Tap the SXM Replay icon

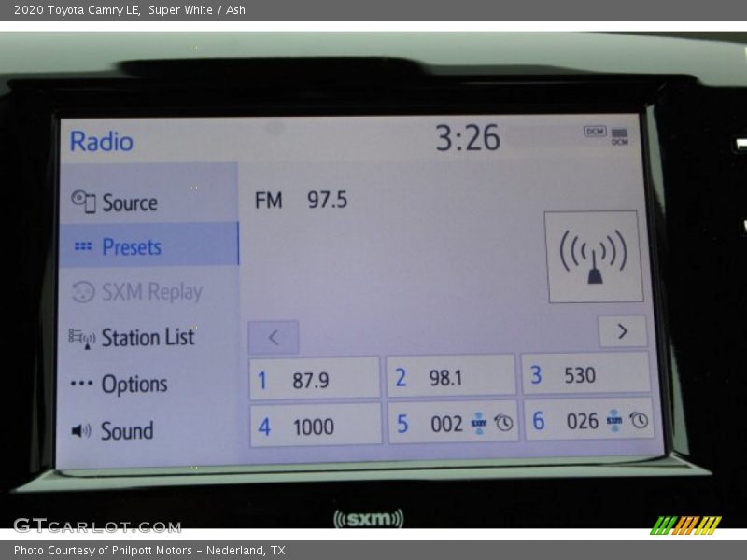pyautogui.click(x=83, y=292)
